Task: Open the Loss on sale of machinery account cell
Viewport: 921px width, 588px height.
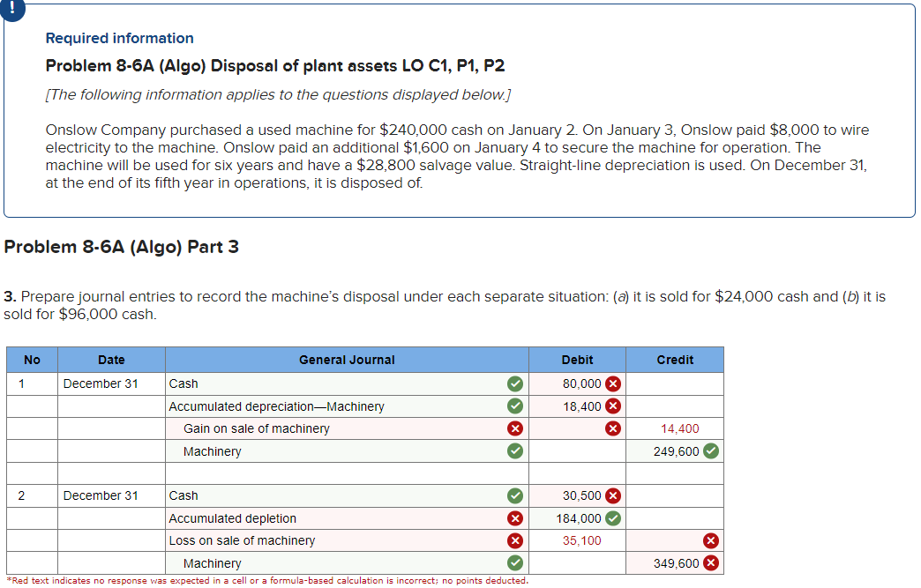Action: [x=347, y=540]
